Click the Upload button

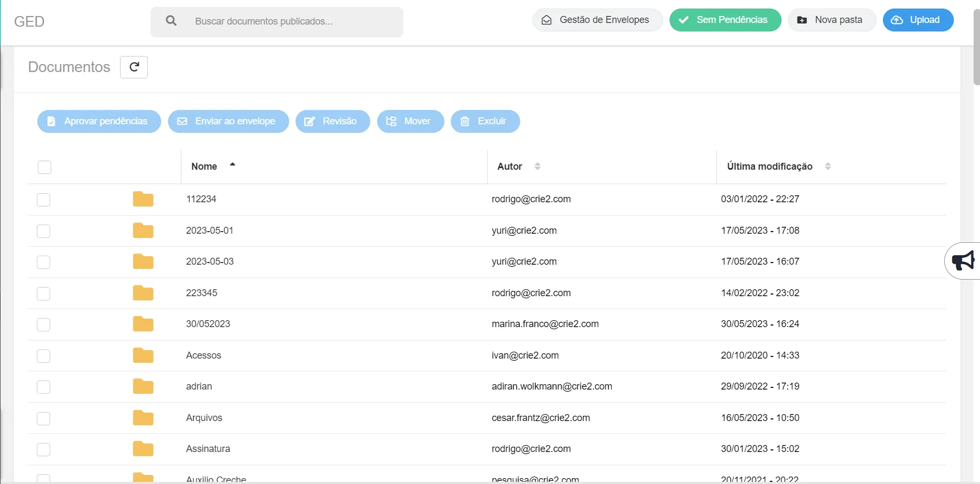[x=918, y=20]
